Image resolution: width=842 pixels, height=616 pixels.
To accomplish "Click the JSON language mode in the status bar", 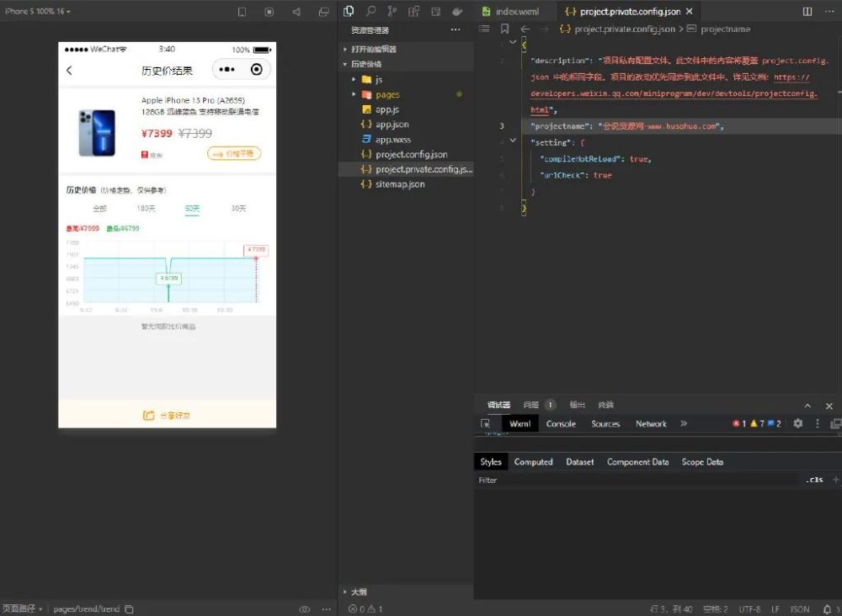I will 800,609.
